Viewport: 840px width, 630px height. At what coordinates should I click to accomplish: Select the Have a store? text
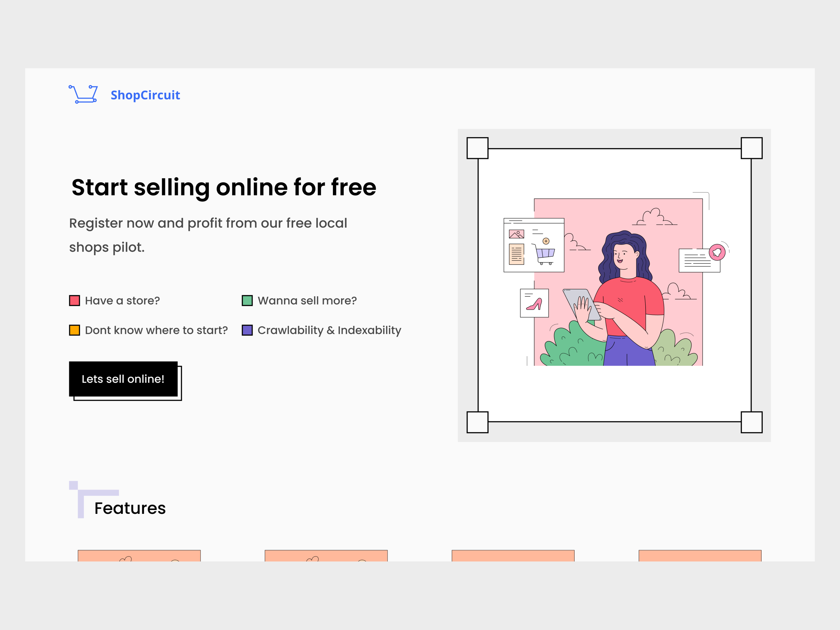coord(122,301)
